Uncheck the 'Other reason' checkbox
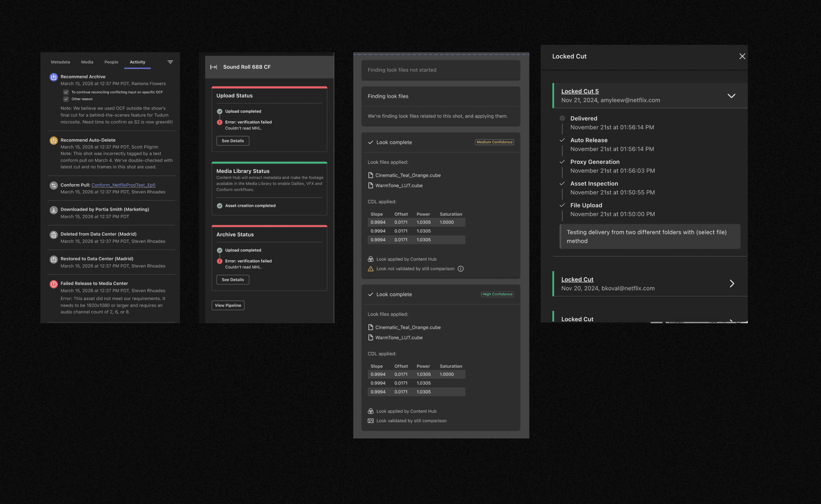 point(66,99)
